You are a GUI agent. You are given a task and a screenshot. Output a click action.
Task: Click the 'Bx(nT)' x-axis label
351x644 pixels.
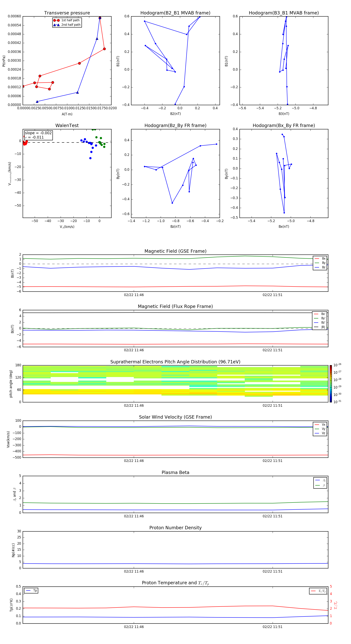pyautogui.click(x=284, y=227)
